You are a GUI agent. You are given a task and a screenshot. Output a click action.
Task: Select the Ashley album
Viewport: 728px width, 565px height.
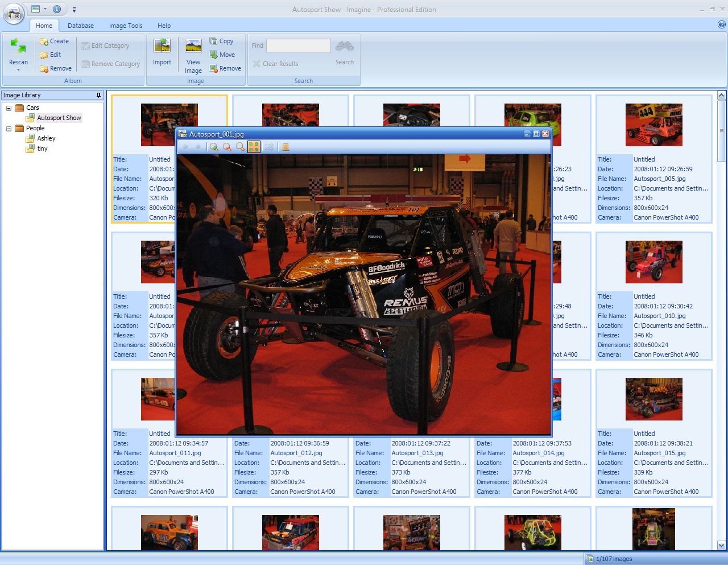[x=46, y=138]
